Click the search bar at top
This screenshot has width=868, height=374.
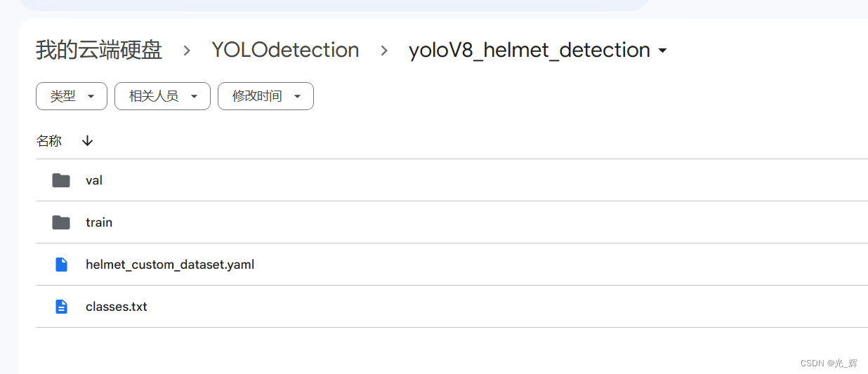334,4
